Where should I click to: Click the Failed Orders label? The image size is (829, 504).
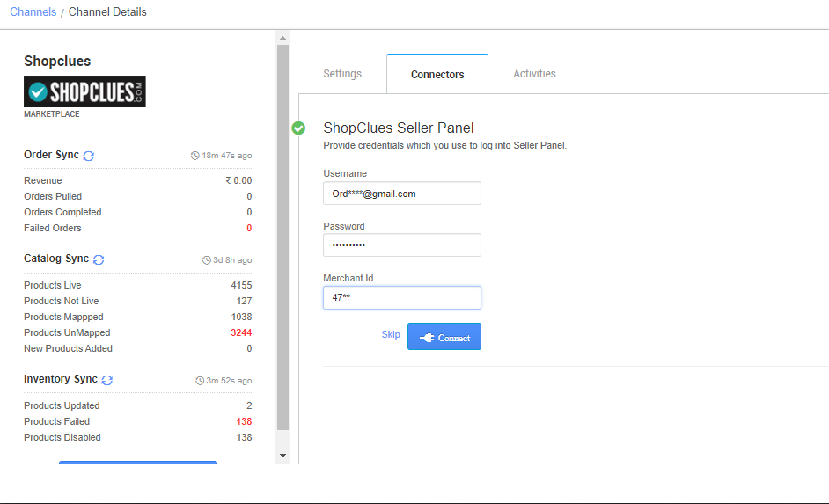click(x=52, y=228)
